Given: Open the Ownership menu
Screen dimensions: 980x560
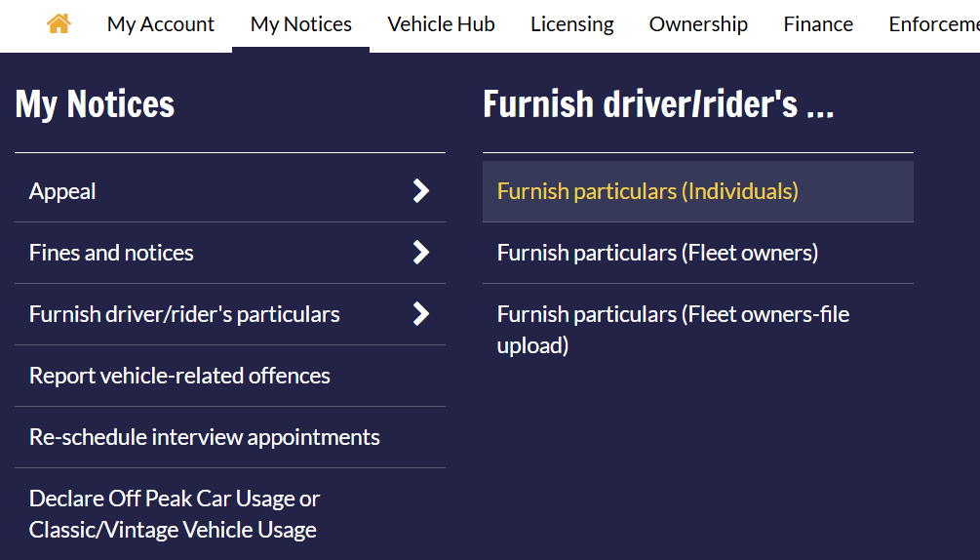Looking at the screenshot, I should click(x=698, y=24).
